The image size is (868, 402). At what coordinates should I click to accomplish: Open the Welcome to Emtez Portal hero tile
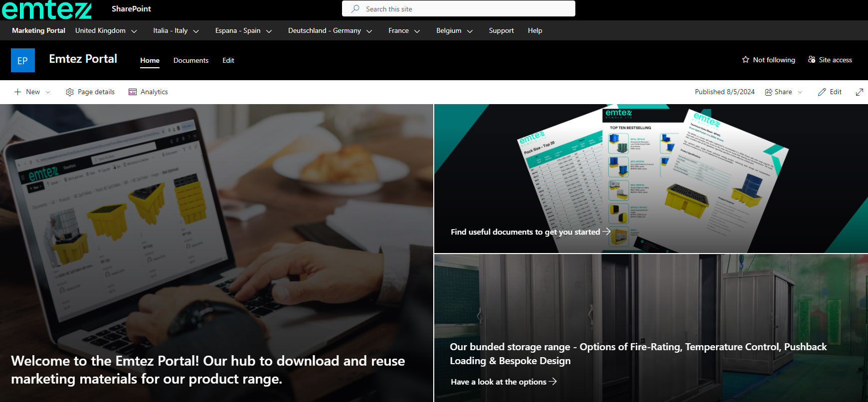click(x=216, y=253)
